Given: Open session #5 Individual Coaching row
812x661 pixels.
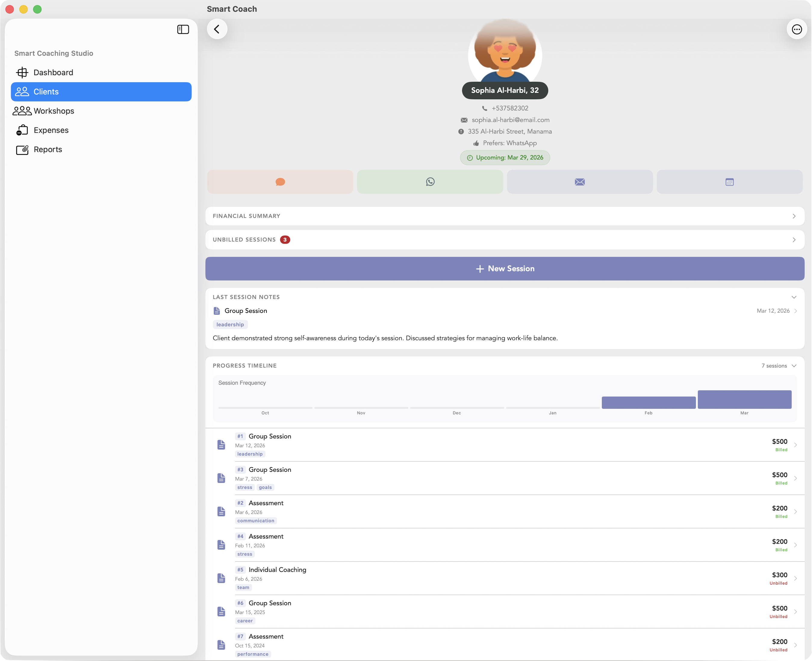Looking at the screenshot, I should pos(505,579).
